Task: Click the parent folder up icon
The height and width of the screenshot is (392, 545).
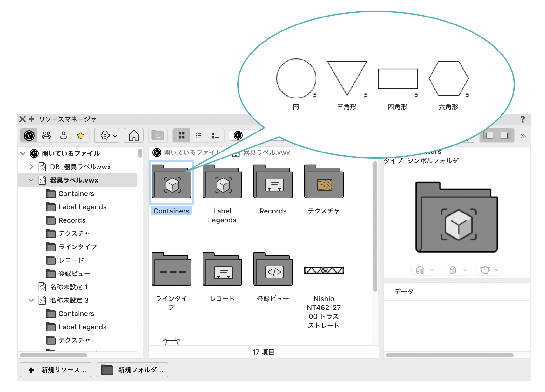Action: click(158, 136)
